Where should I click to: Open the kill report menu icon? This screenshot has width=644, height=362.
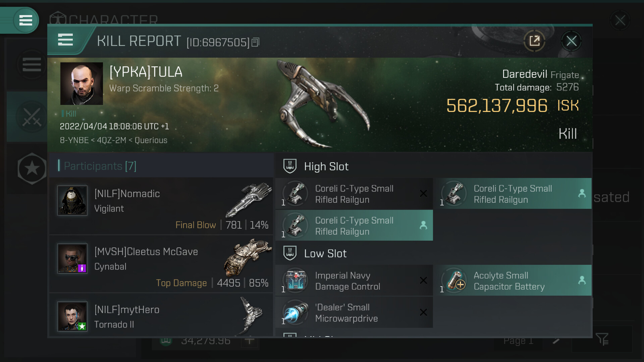point(65,40)
